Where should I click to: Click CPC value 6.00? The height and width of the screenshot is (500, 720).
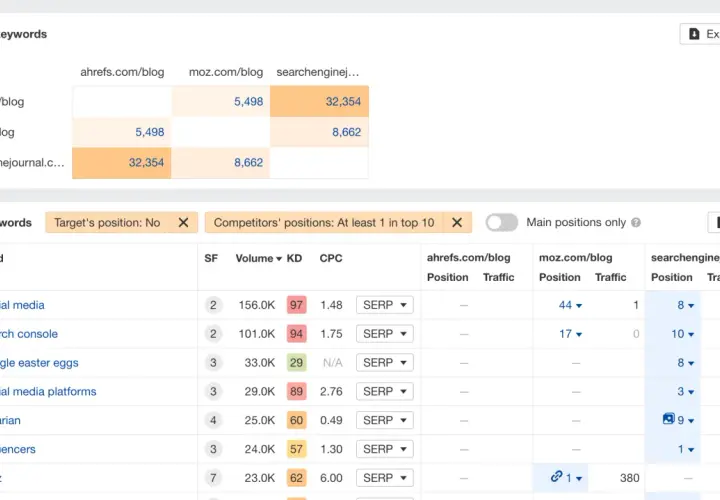331,478
